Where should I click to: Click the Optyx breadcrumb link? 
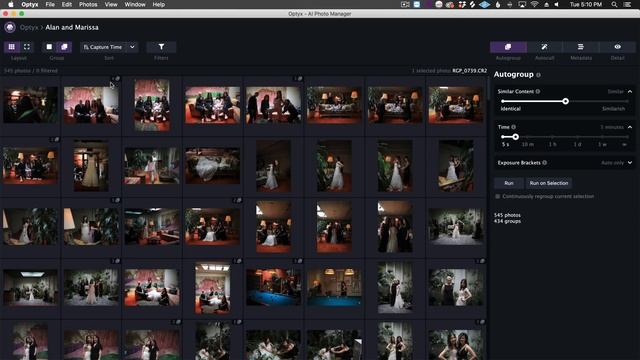pyautogui.click(x=29, y=27)
